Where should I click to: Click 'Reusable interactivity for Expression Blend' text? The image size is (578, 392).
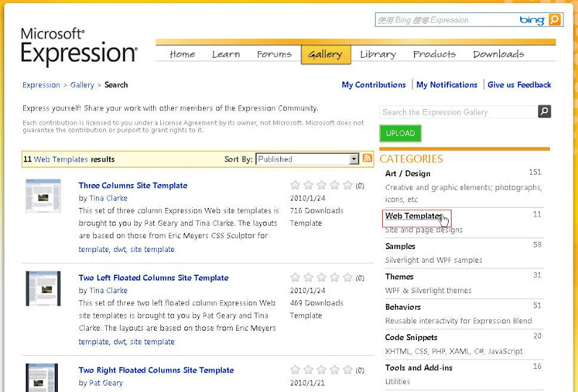[x=459, y=321]
